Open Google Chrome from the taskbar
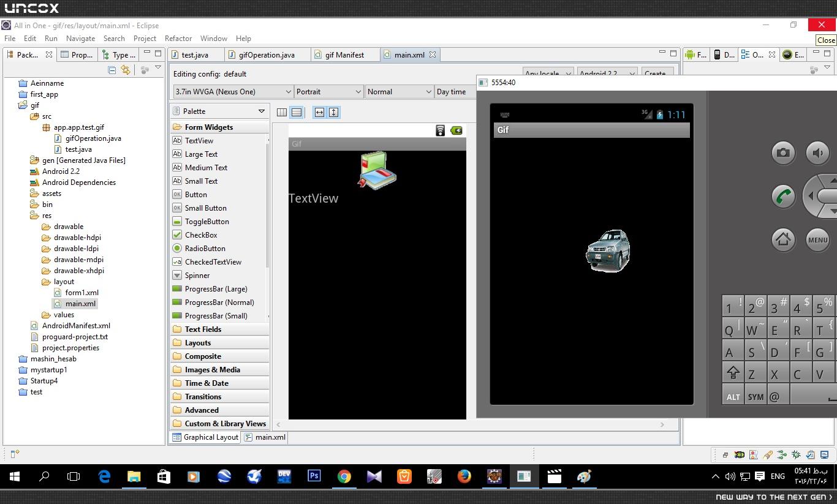This screenshot has width=837, height=504. (x=344, y=476)
